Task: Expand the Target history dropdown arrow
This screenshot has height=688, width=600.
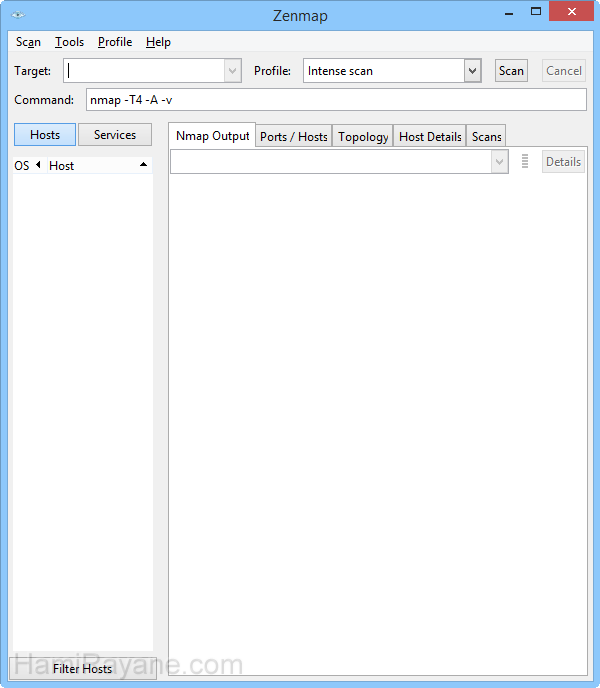Action: pyautogui.click(x=233, y=71)
